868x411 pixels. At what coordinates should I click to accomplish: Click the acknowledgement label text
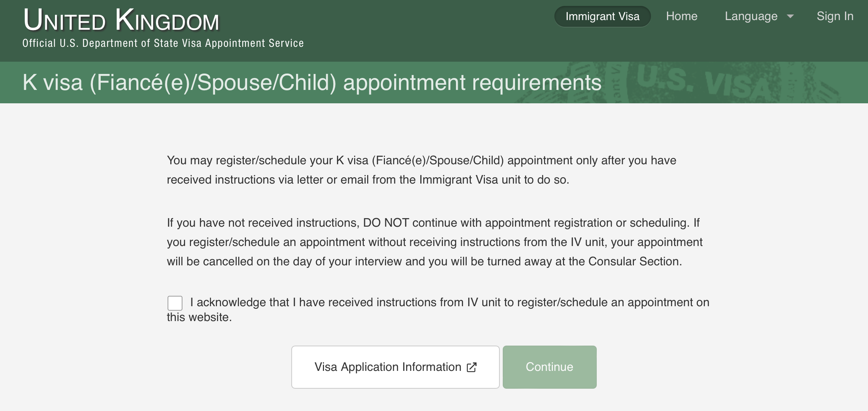click(438, 310)
